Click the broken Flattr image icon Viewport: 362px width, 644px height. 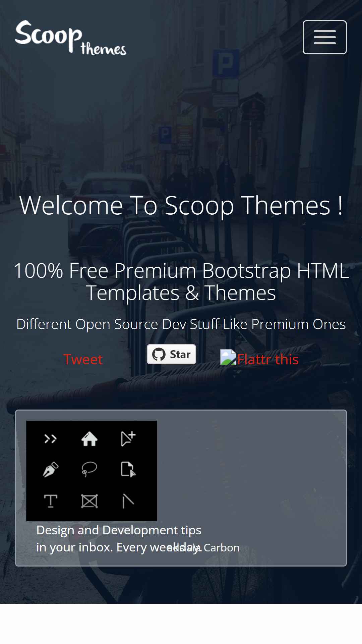click(228, 358)
